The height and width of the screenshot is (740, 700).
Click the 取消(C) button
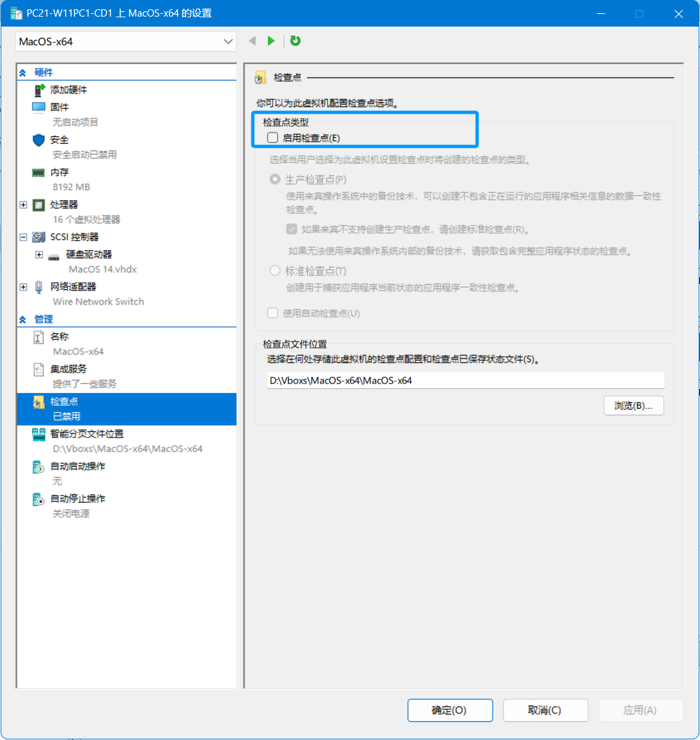coord(545,710)
